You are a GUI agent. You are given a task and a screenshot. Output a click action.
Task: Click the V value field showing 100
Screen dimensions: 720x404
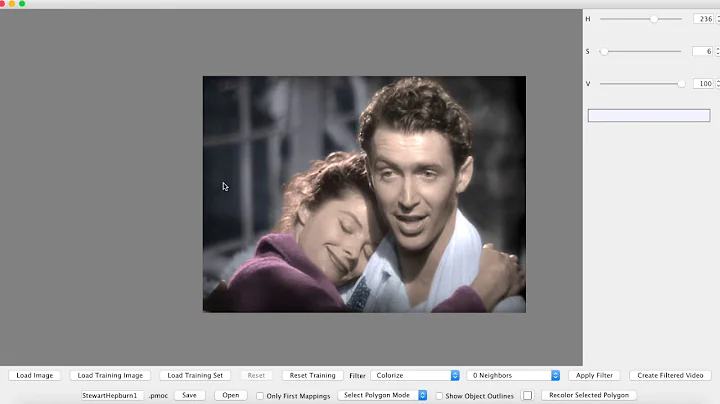click(703, 84)
